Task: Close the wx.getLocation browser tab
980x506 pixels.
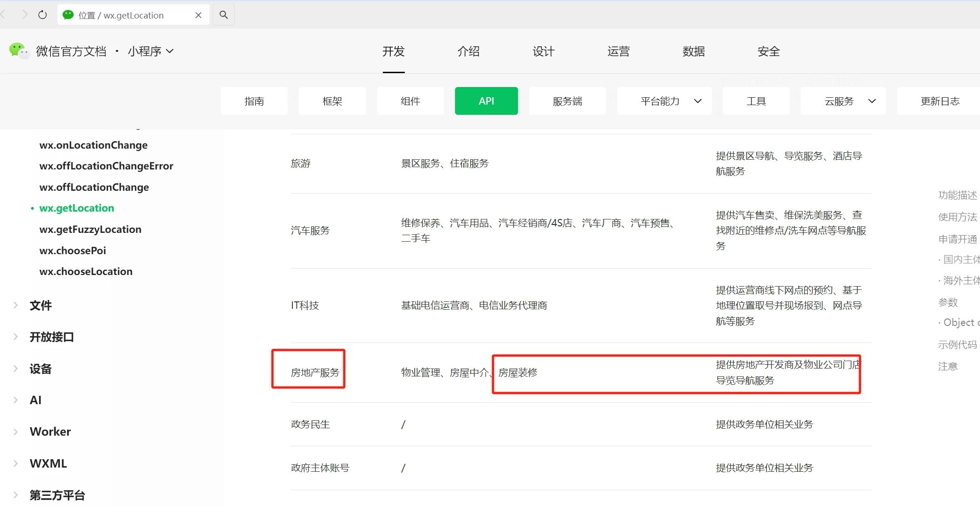Action: 198,15
